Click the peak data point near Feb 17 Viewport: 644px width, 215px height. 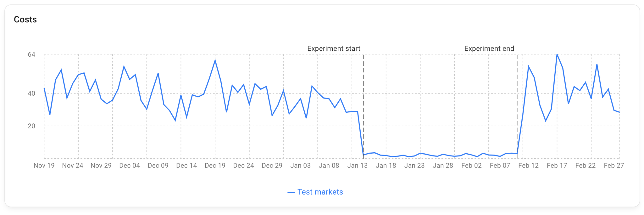(557, 54)
